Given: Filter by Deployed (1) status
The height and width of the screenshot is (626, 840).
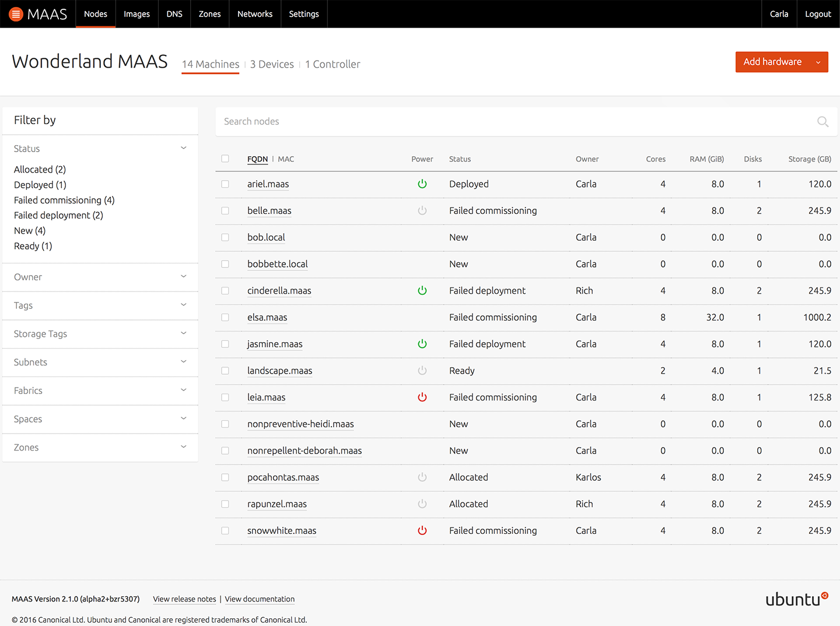Looking at the screenshot, I should [x=40, y=185].
